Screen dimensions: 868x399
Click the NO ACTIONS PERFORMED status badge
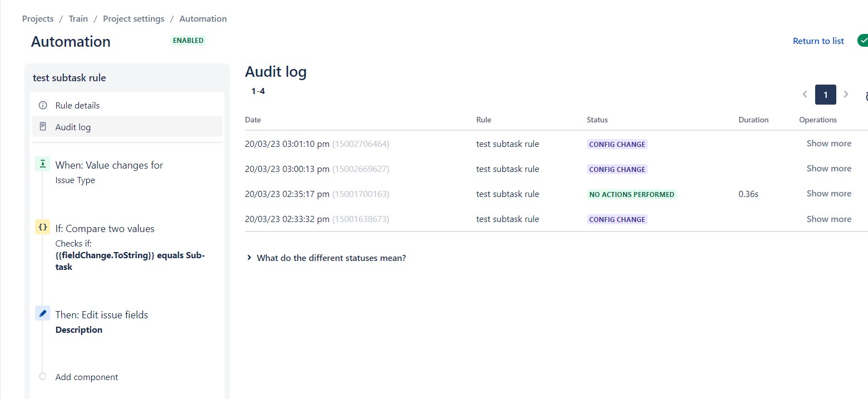point(632,195)
